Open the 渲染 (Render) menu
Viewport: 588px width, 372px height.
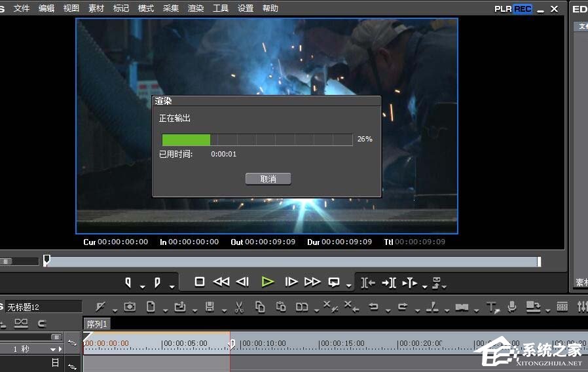point(195,9)
